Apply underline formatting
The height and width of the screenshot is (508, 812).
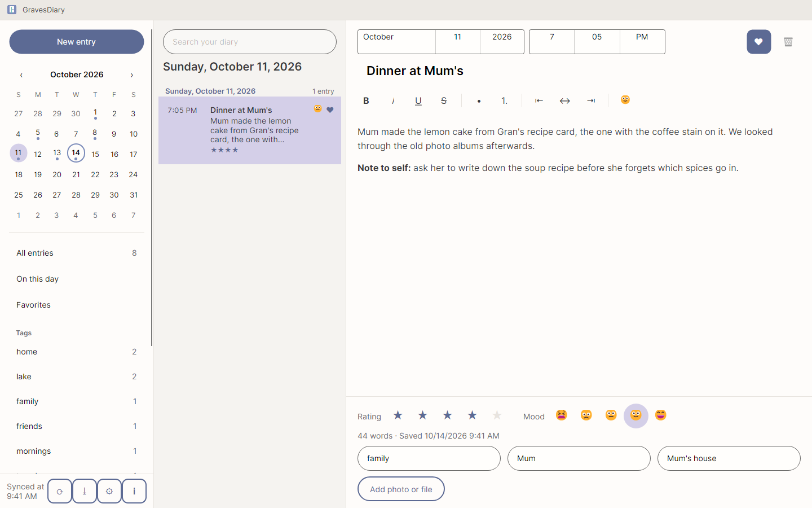pyautogui.click(x=418, y=100)
